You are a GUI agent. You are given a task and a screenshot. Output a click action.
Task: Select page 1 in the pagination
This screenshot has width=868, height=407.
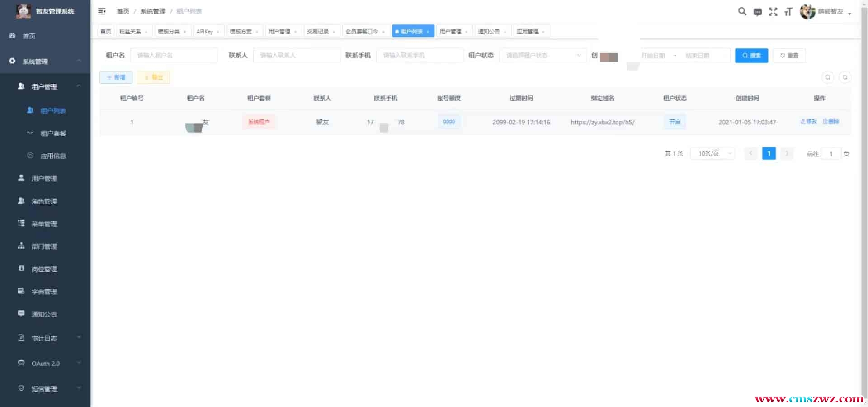pos(769,154)
